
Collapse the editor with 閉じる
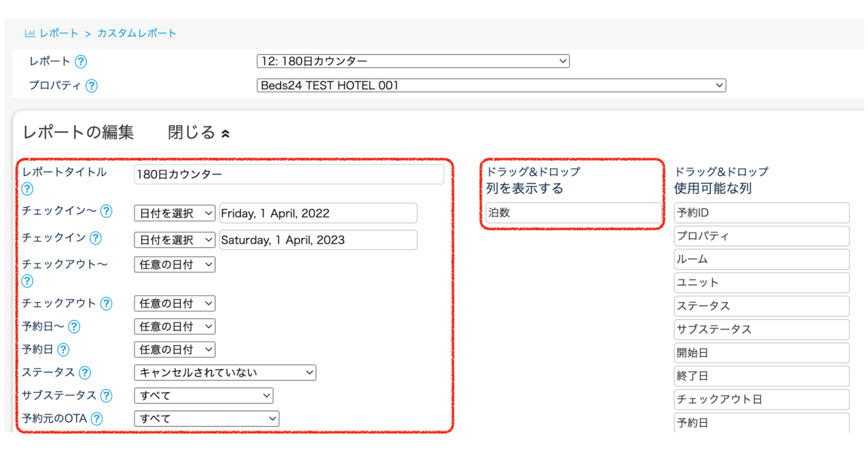[198, 133]
